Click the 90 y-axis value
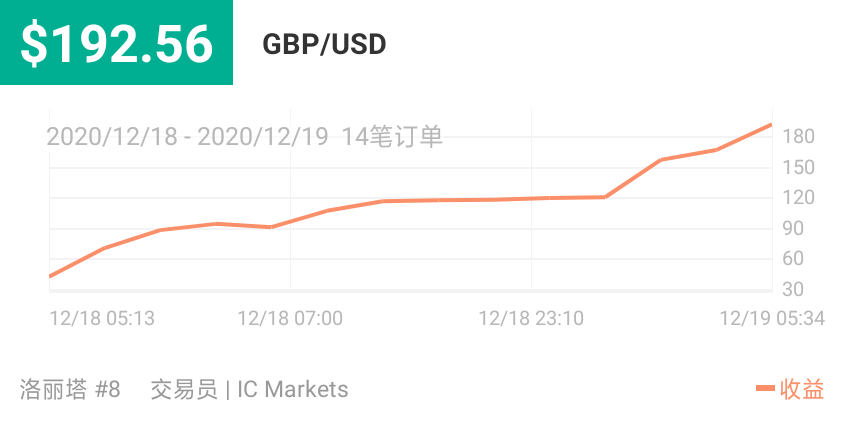This screenshot has height=422, width=844. pyautogui.click(x=793, y=228)
